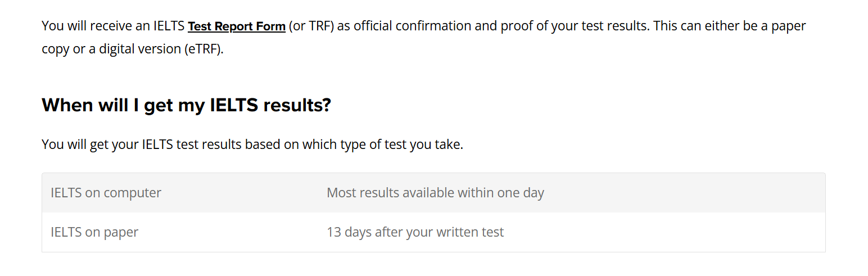This screenshot has height=276, width=868.
Task: Click the '(or TRF)' text after the link
Action: click(311, 26)
